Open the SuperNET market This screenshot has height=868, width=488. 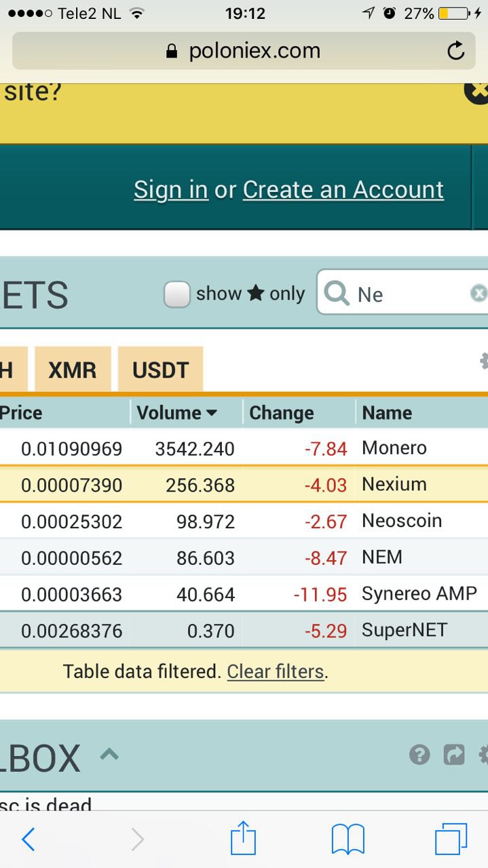pos(244,630)
